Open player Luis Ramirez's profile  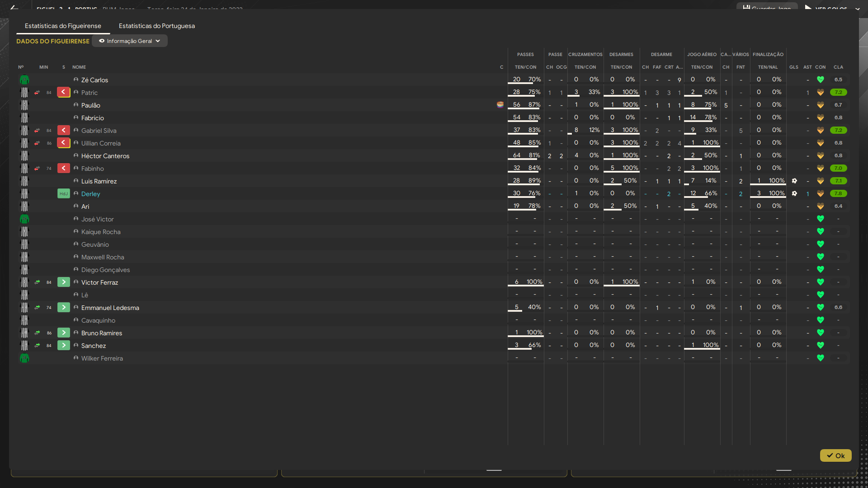click(99, 181)
